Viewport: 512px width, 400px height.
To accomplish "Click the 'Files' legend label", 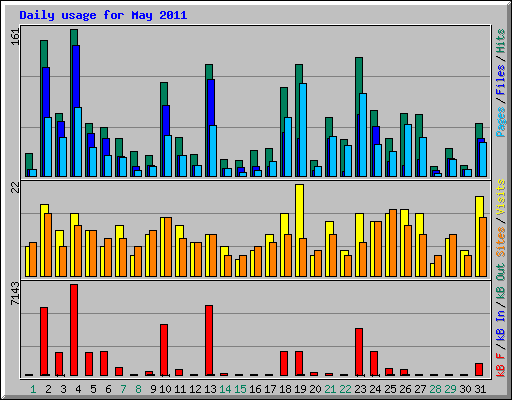I will click(x=500, y=80).
